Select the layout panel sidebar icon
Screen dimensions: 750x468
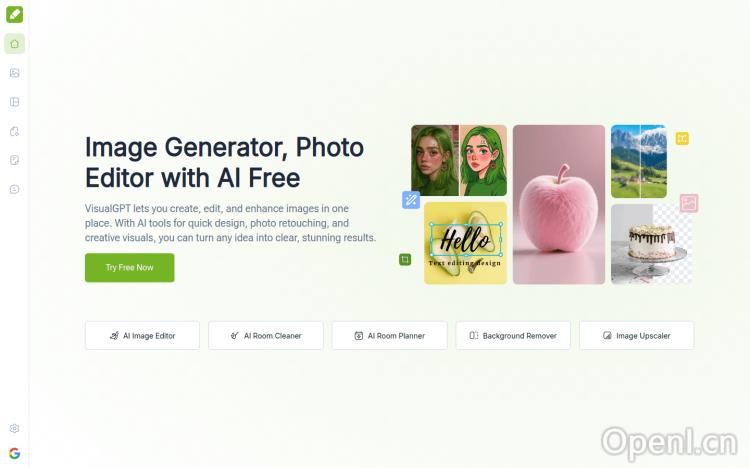coord(14,102)
